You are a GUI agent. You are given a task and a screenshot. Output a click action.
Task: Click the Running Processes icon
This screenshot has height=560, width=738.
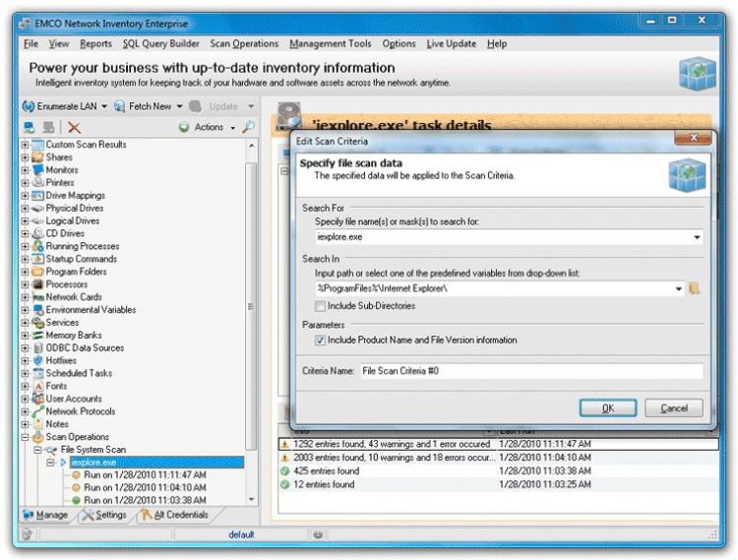(x=37, y=246)
